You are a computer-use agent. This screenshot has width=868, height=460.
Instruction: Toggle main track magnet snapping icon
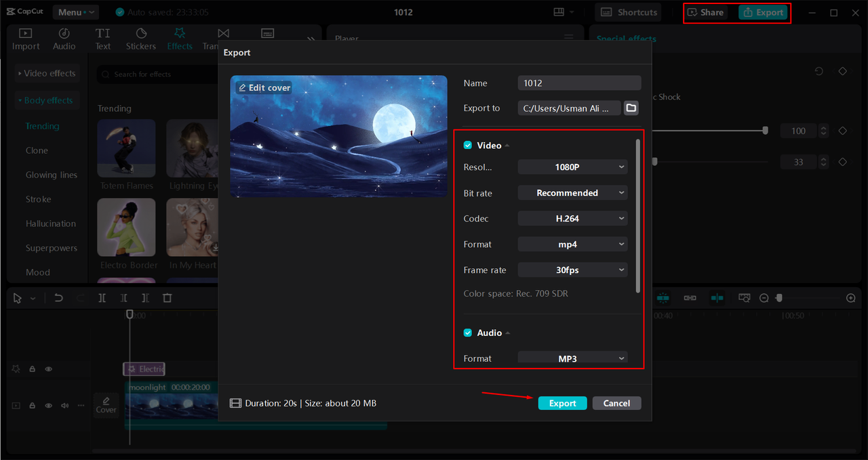click(663, 298)
